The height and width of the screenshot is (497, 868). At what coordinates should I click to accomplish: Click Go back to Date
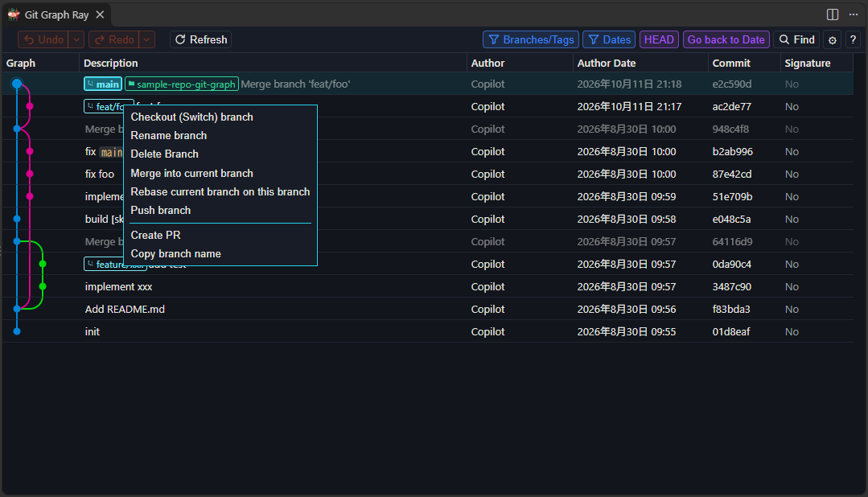[x=726, y=40]
